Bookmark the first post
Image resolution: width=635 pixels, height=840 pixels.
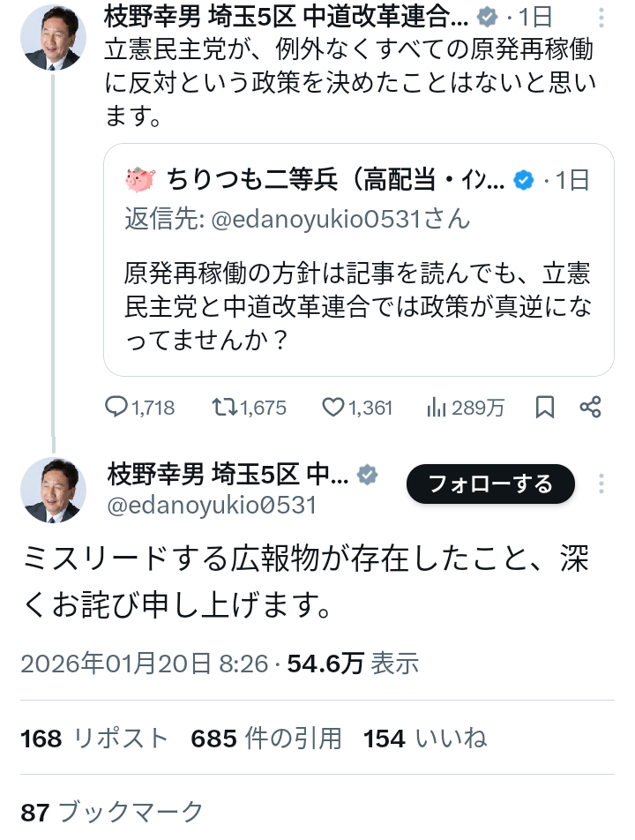(x=545, y=407)
